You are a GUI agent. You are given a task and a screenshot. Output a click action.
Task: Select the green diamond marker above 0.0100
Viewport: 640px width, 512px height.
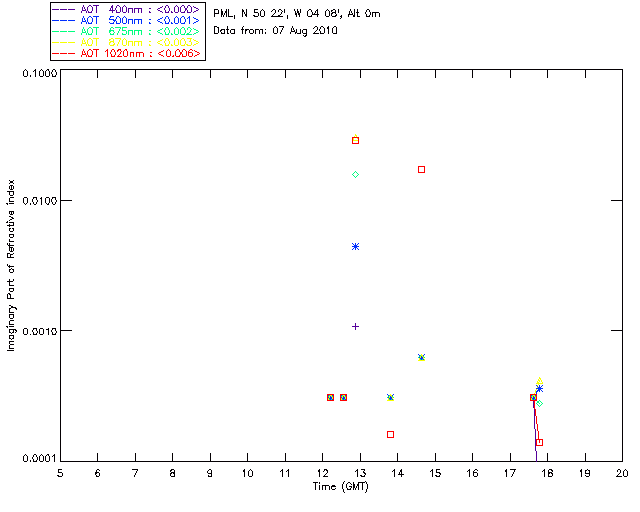pyautogui.click(x=356, y=175)
